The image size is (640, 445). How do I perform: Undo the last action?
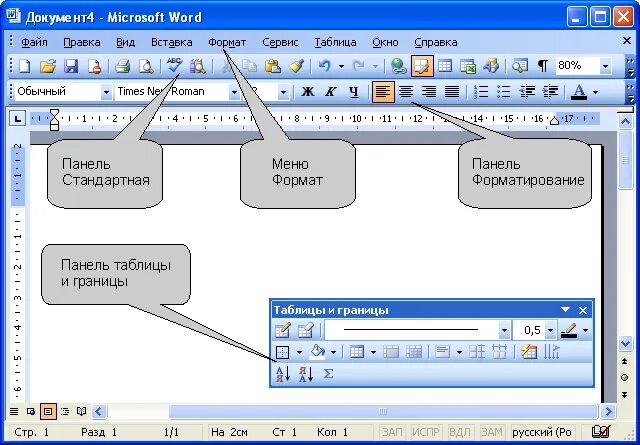point(324,66)
